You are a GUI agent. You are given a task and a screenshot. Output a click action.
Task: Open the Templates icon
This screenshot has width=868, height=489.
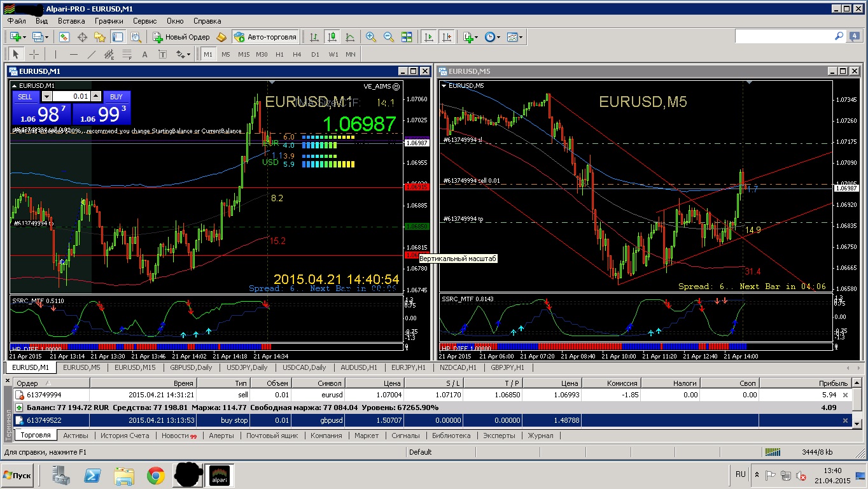pos(512,37)
